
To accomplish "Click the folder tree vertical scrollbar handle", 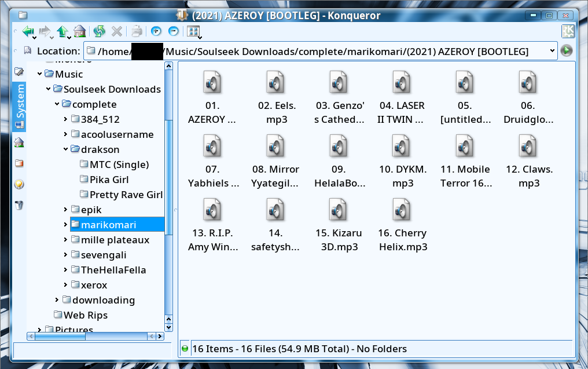I will (169, 177).
